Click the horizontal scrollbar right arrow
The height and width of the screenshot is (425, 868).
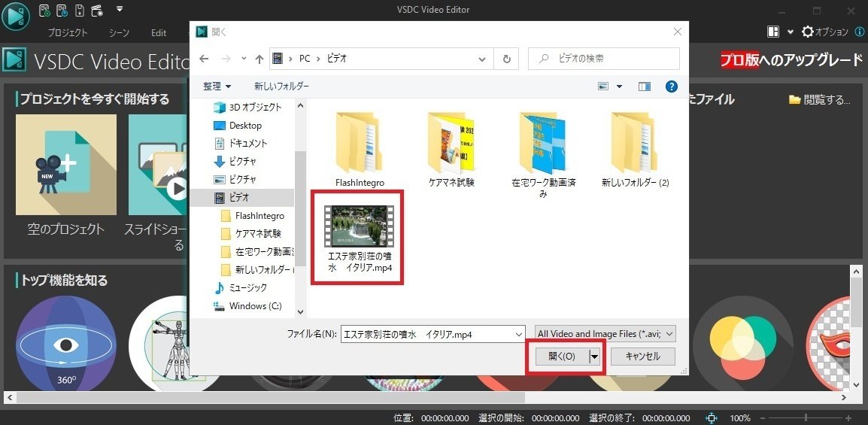click(845, 398)
